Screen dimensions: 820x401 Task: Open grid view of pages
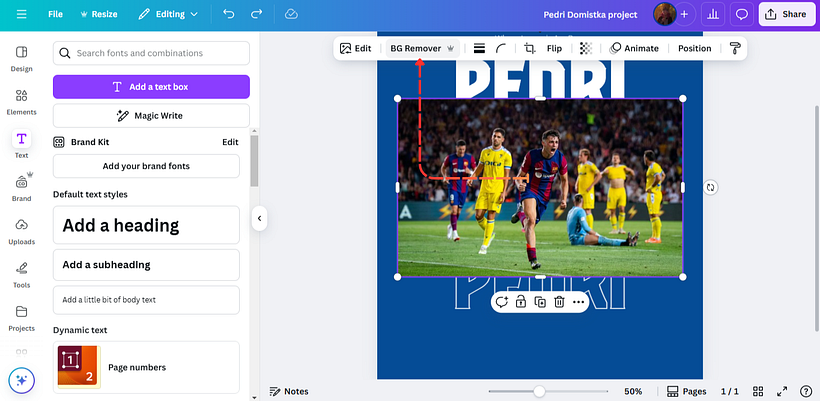[x=758, y=392]
